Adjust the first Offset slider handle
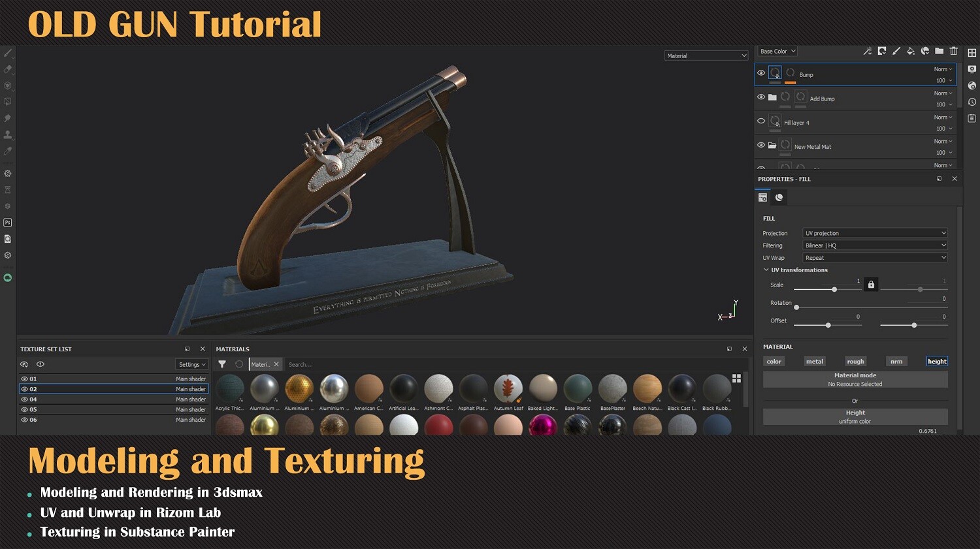The height and width of the screenshot is (549, 980). tap(828, 325)
